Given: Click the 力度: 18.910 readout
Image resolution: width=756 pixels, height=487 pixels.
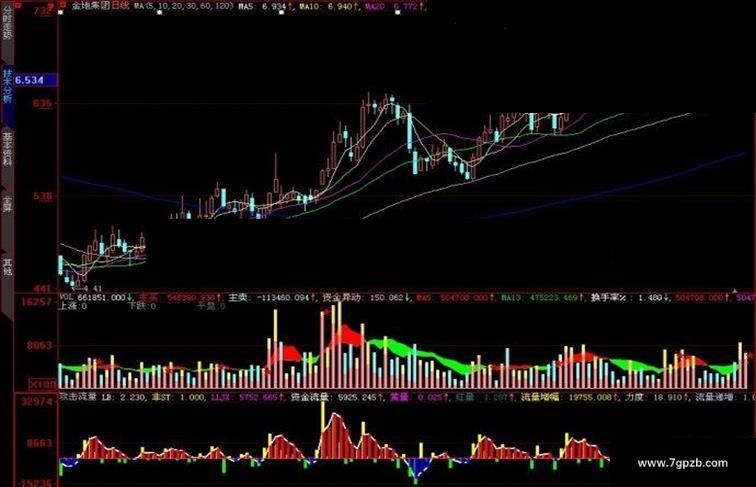Looking at the screenshot, I should click(657, 397).
